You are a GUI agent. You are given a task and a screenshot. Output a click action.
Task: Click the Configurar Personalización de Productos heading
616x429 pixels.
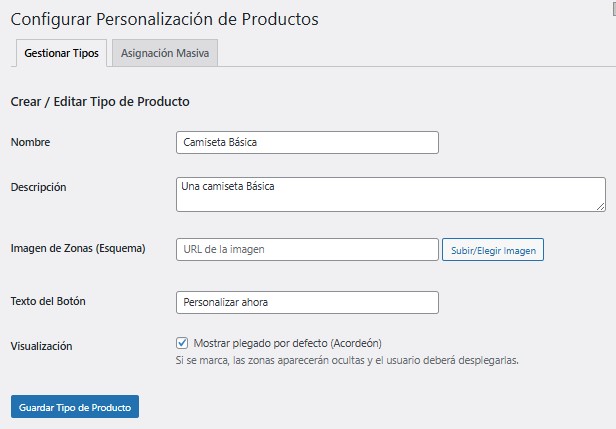pyautogui.click(x=164, y=19)
